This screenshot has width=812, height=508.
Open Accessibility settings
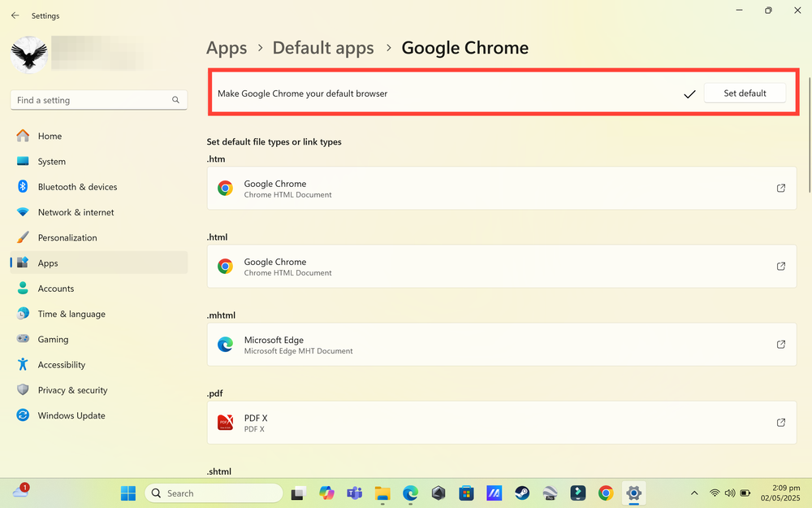(x=99, y=364)
